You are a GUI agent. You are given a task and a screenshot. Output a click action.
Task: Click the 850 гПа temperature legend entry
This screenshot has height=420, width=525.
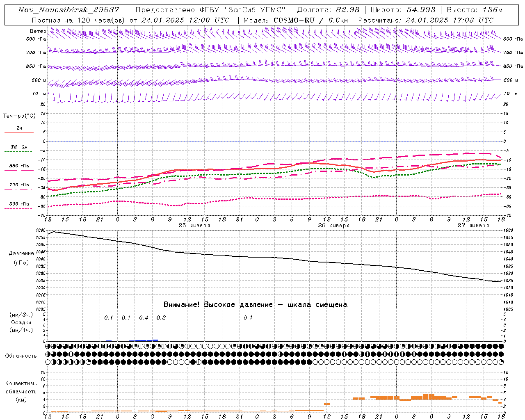coord(19,166)
